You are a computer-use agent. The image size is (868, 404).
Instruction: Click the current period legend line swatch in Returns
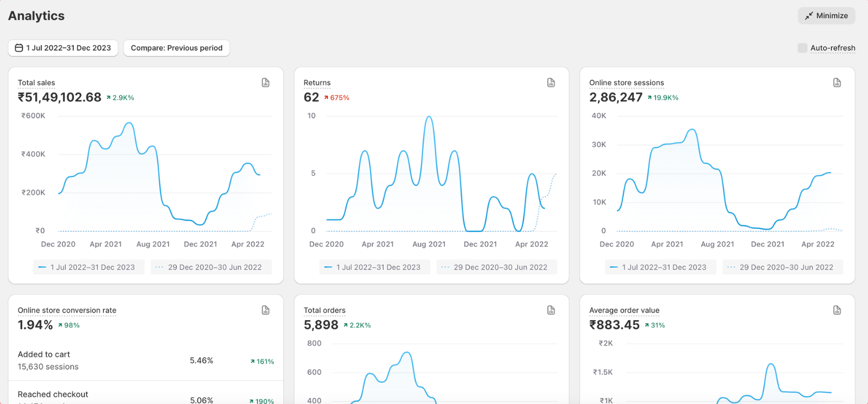[x=328, y=267]
